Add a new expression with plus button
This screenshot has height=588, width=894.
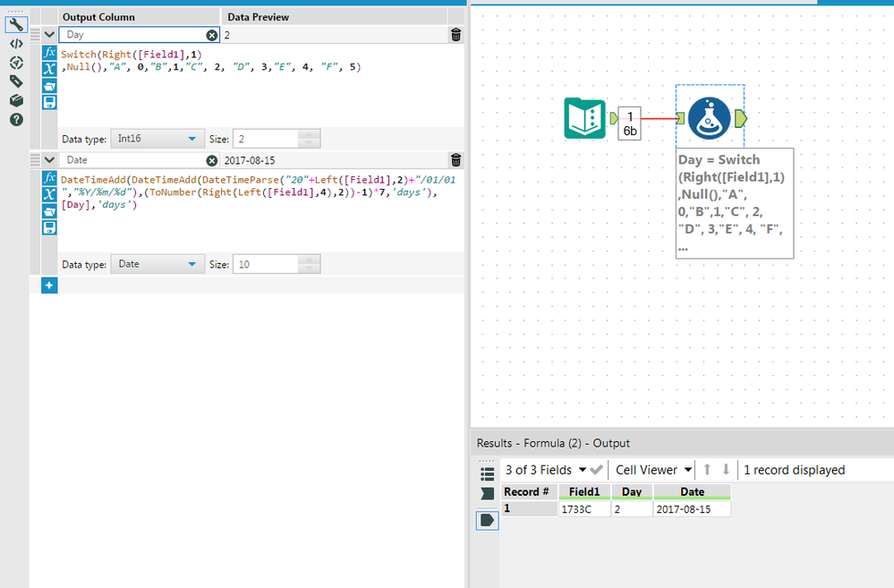tap(49, 285)
